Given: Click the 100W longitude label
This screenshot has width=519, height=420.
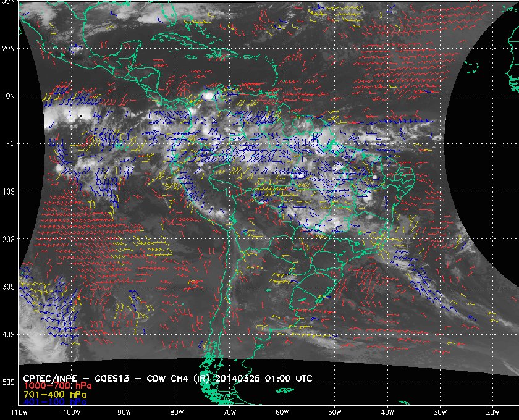Looking at the screenshot, I should [x=72, y=413].
